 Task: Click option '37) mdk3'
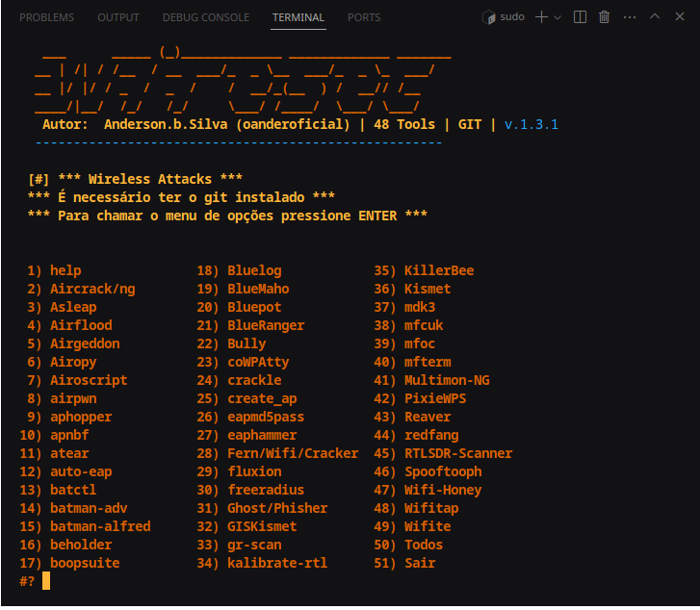pos(404,307)
